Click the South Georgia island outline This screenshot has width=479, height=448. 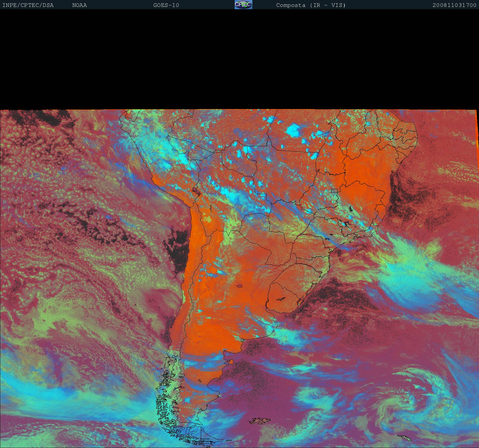click(405, 438)
